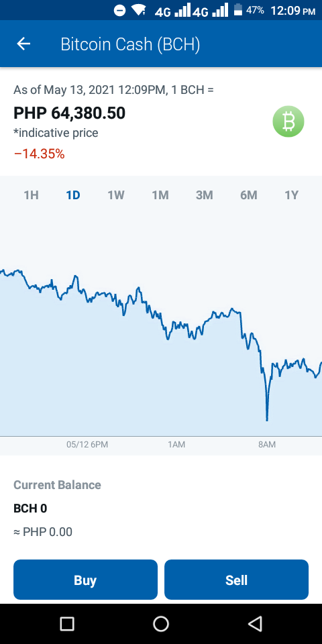Tap the Android recent apps square button

pyautogui.click(x=67, y=624)
